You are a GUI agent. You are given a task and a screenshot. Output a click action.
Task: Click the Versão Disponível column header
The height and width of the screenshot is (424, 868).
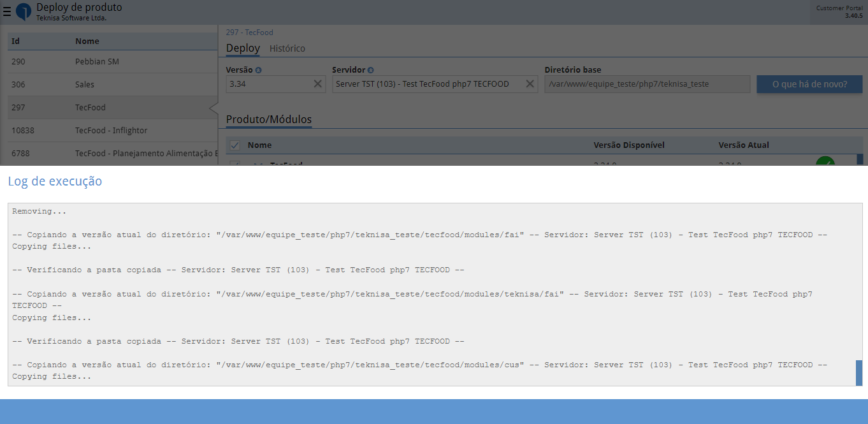coord(629,145)
